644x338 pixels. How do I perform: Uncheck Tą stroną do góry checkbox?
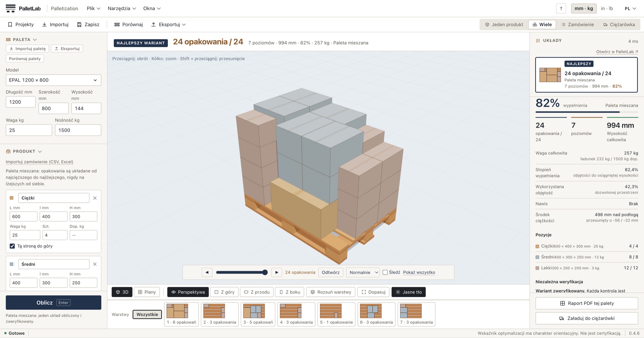(x=12, y=246)
